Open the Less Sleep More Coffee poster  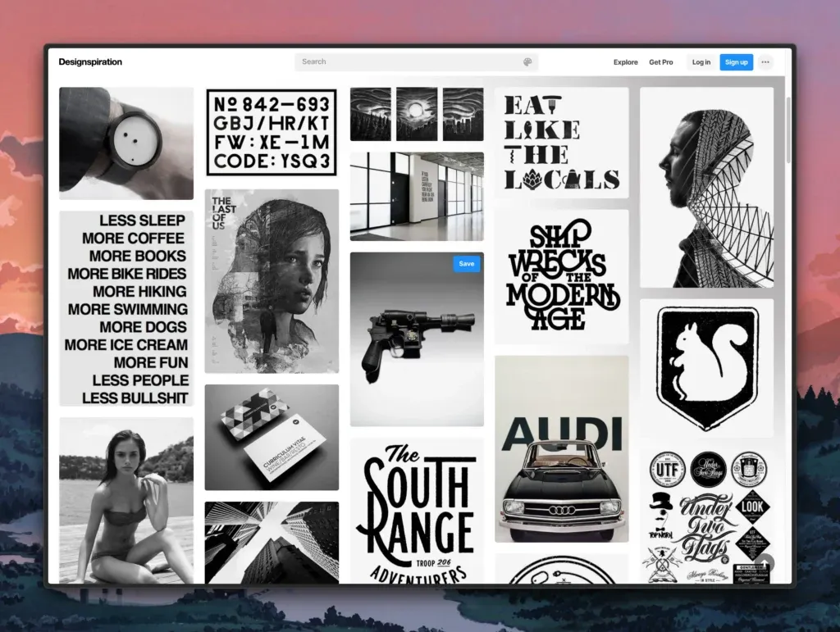[x=126, y=309]
